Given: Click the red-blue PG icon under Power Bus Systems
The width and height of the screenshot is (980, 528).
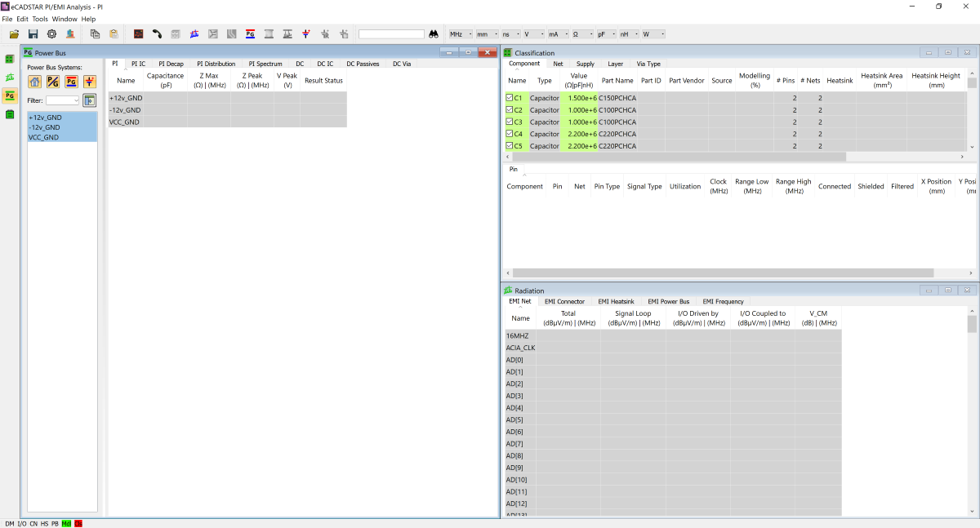Looking at the screenshot, I should [x=71, y=81].
